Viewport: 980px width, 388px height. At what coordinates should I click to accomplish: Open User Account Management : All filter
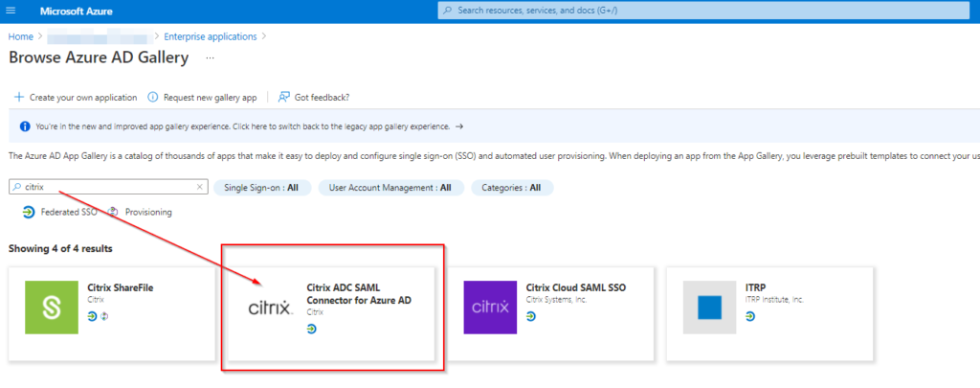tap(390, 188)
